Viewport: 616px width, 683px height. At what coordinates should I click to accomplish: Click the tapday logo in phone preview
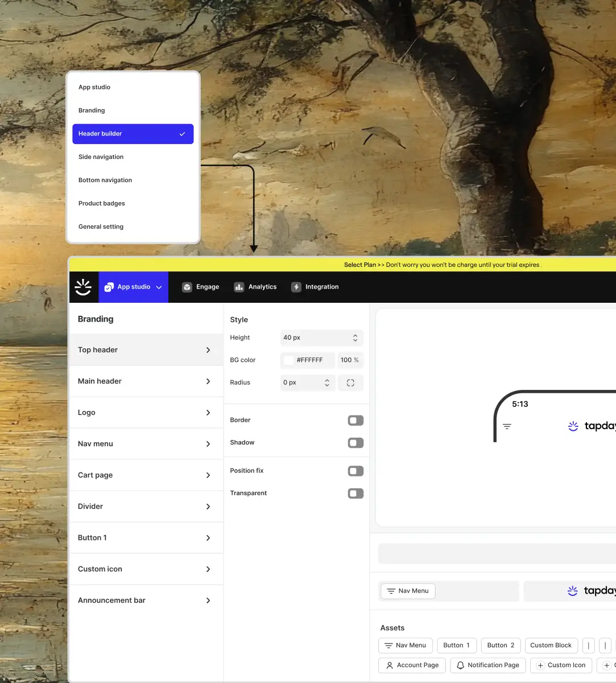click(x=592, y=426)
